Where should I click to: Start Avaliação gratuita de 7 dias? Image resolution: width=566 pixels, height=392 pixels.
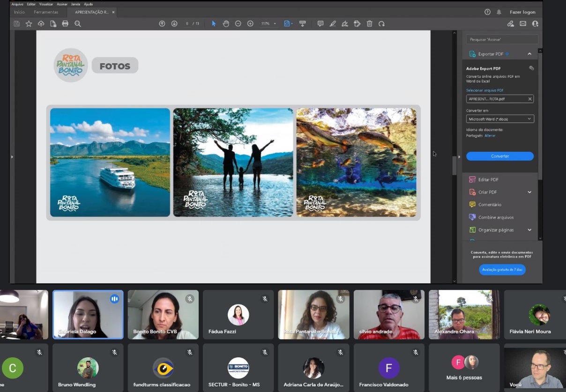pos(502,270)
